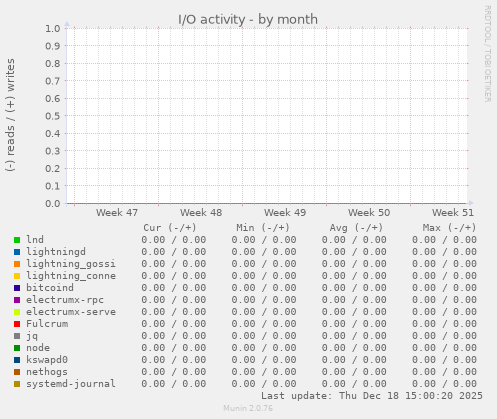Click the Fulcrum red legend swatch
497x419 pixels.
(17, 324)
